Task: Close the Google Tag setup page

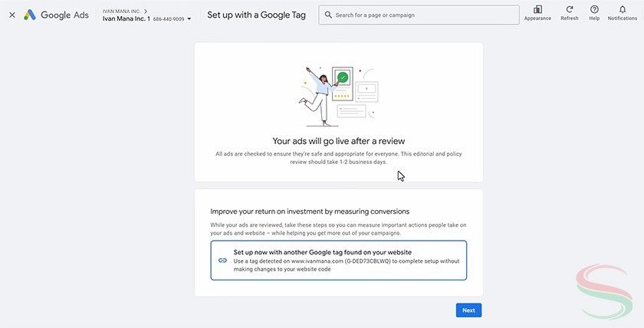Action: 11,15
